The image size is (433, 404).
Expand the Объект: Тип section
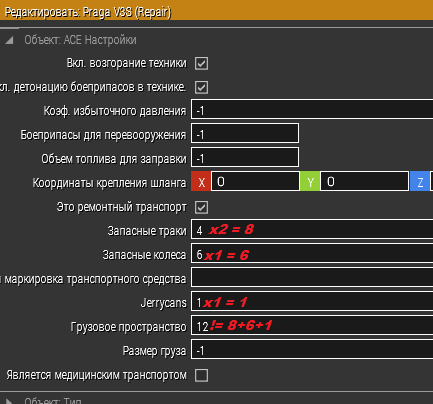[9, 401]
